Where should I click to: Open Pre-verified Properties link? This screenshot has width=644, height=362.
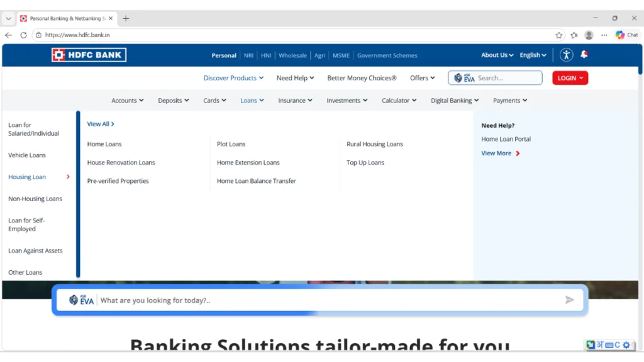coord(118,181)
